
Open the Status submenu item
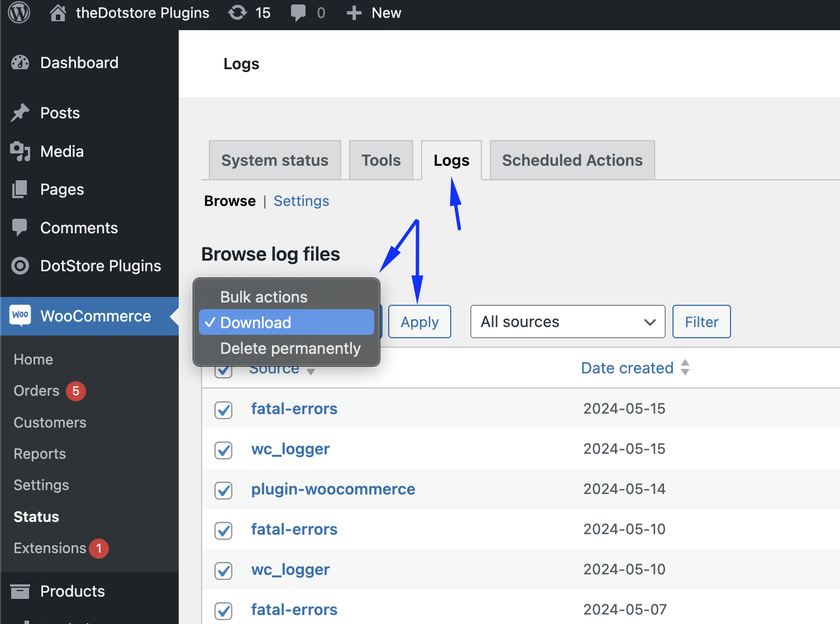36,517
